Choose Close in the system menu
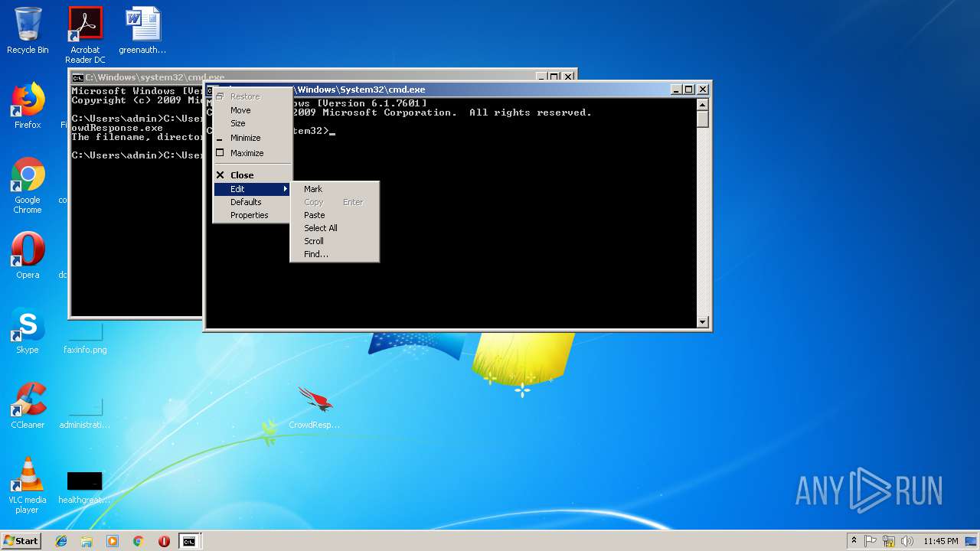Screen dimensions: 980x551 coord(252,175)
